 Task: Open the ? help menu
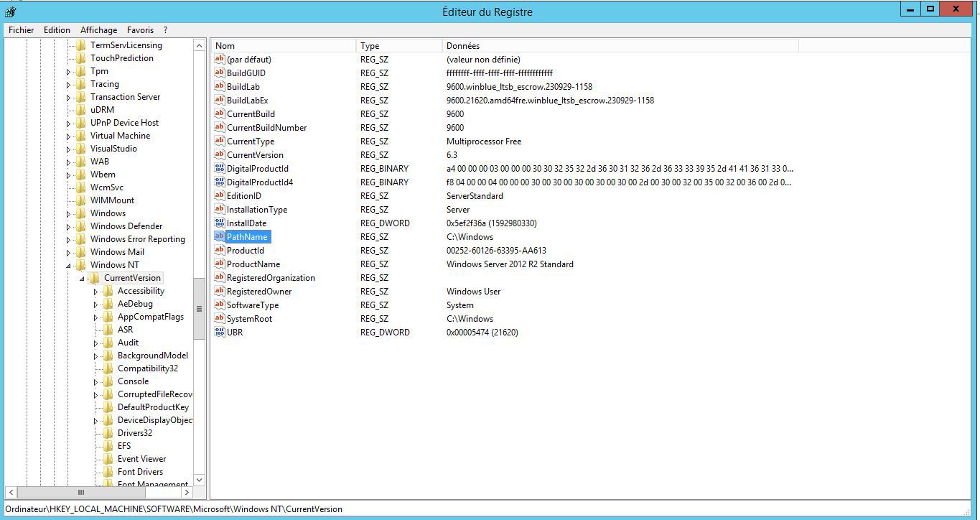(165, 30)
